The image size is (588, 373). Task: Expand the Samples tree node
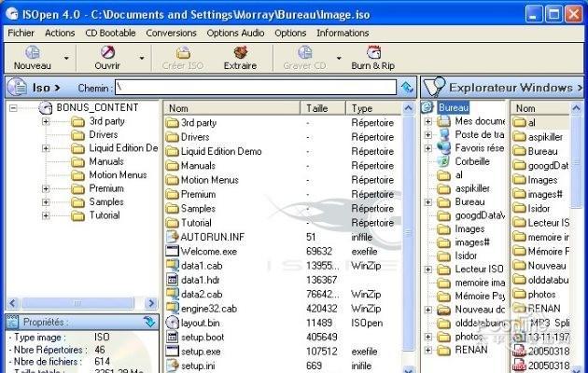click(46, 202)
